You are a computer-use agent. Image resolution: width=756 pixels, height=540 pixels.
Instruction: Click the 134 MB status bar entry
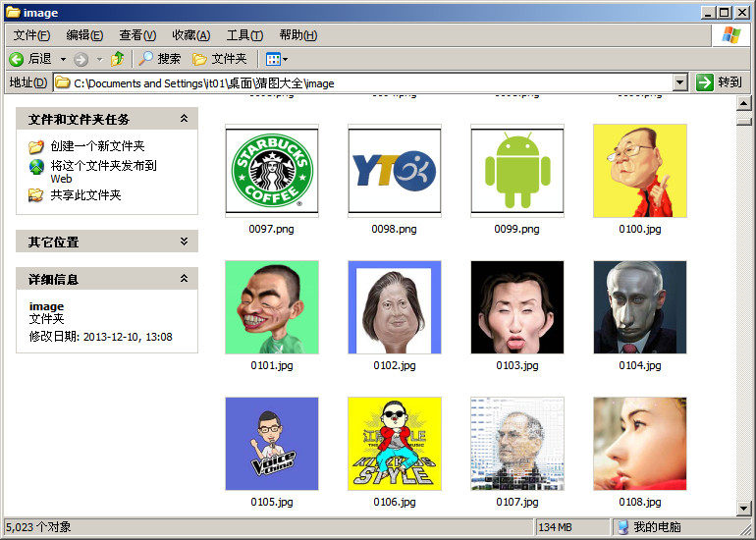click(555, 527)
